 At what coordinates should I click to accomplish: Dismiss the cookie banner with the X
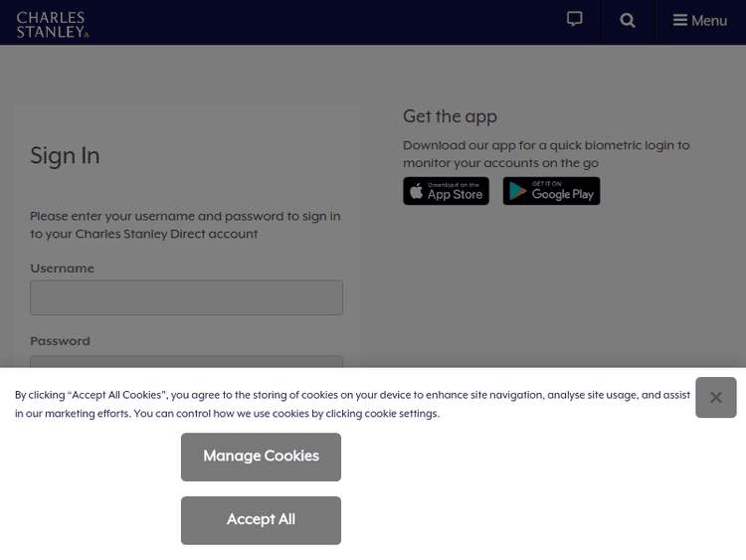click(x=715, y=398)
